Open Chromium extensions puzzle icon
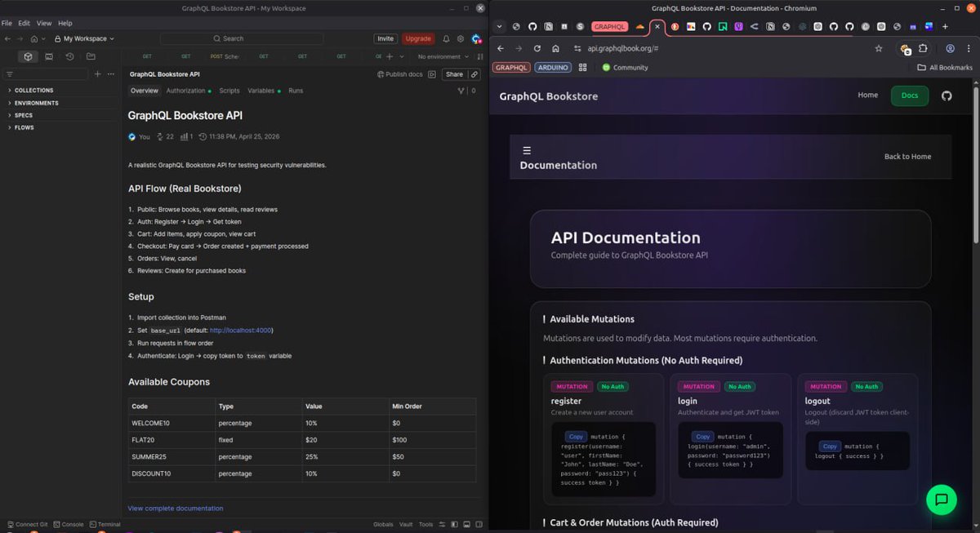Image resolution: width=980 pixels, height=533 pixels. 923,48
